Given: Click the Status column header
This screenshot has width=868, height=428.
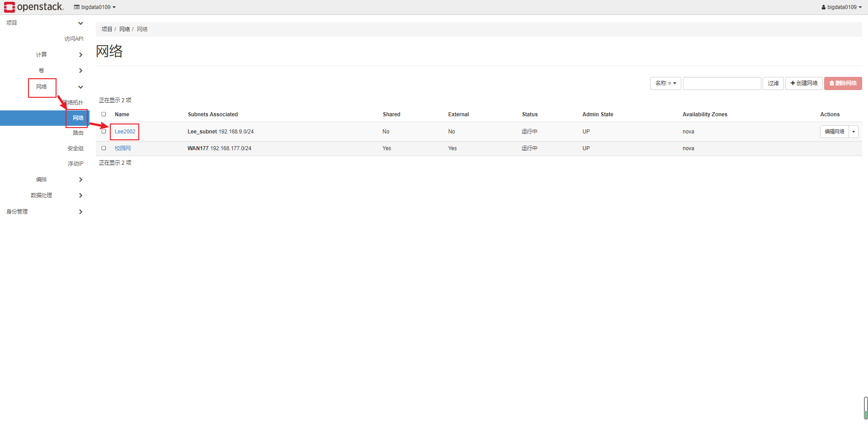Looking at the screenshot, I should click(530, 114).
